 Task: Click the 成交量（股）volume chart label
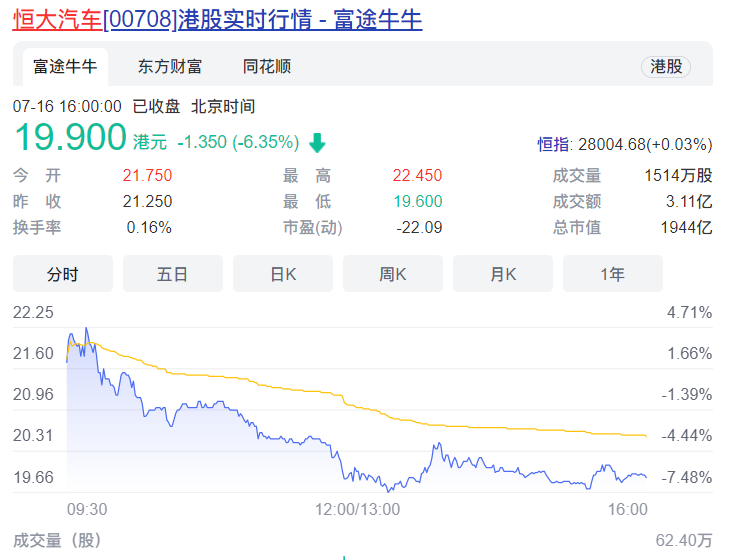coord(57,541)
